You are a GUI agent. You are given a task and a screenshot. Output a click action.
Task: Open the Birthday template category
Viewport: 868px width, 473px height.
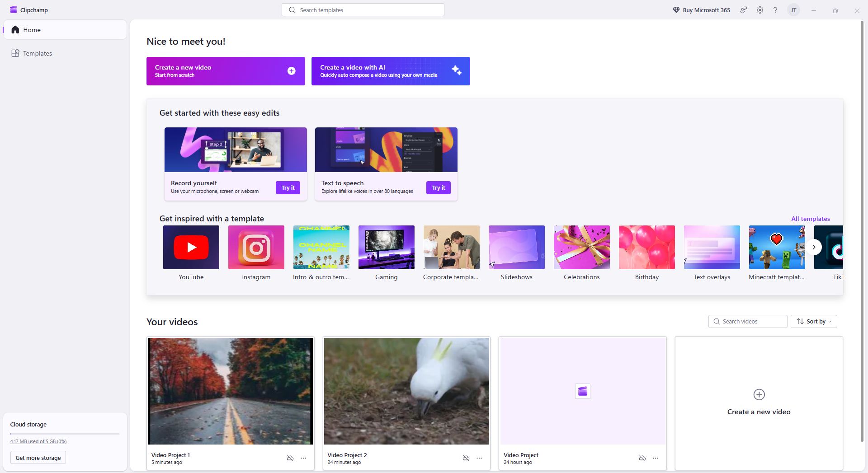pyautogui.click(x=647, y=253)
